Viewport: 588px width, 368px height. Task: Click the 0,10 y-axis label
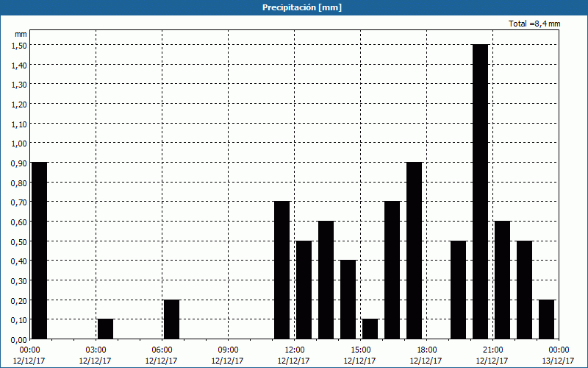[19, 320]
